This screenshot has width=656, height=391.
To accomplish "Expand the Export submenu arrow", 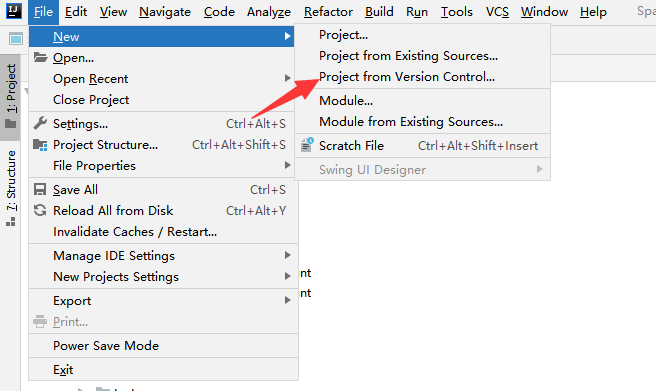I will (287, 300).
